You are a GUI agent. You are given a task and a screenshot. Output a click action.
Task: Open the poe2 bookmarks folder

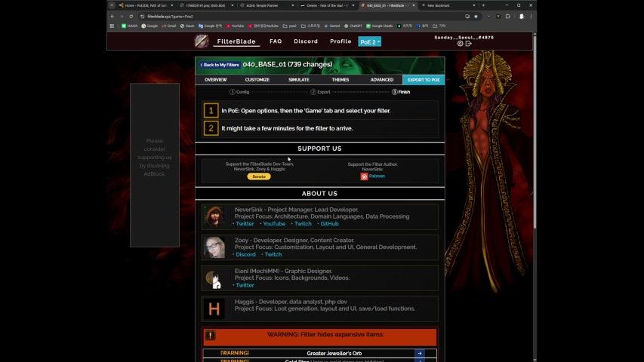pyautogui.click(x=290, y=26)
